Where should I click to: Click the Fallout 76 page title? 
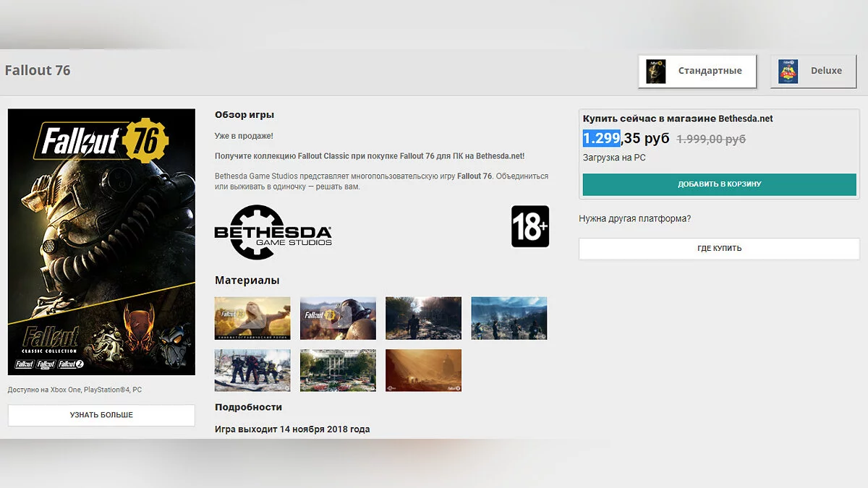[38, 71]
